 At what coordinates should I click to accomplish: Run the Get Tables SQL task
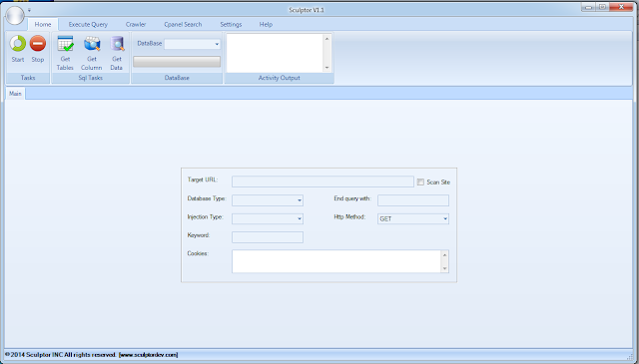point(65,53)
